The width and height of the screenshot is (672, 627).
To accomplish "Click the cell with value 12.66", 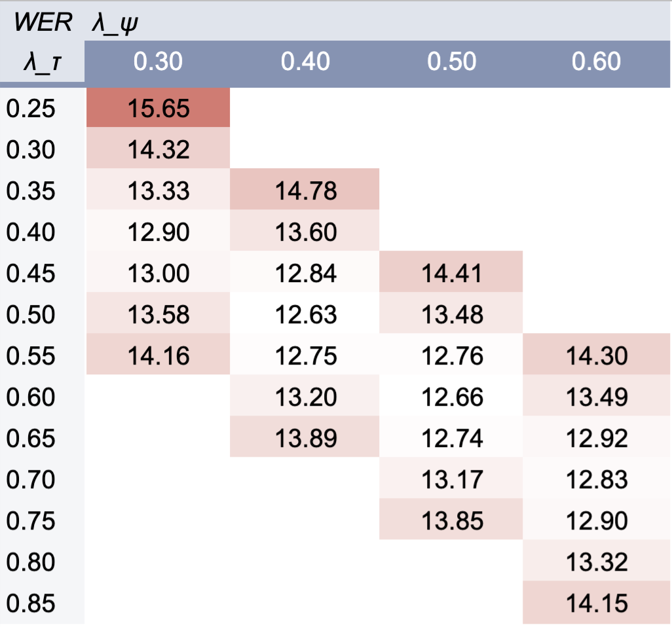I will (x=451, y=397).
